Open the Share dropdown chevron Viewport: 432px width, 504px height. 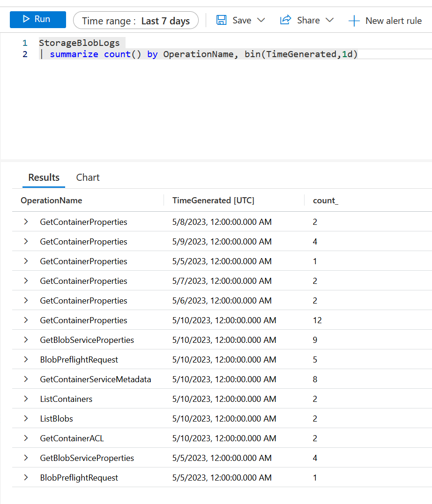point(329,20)
